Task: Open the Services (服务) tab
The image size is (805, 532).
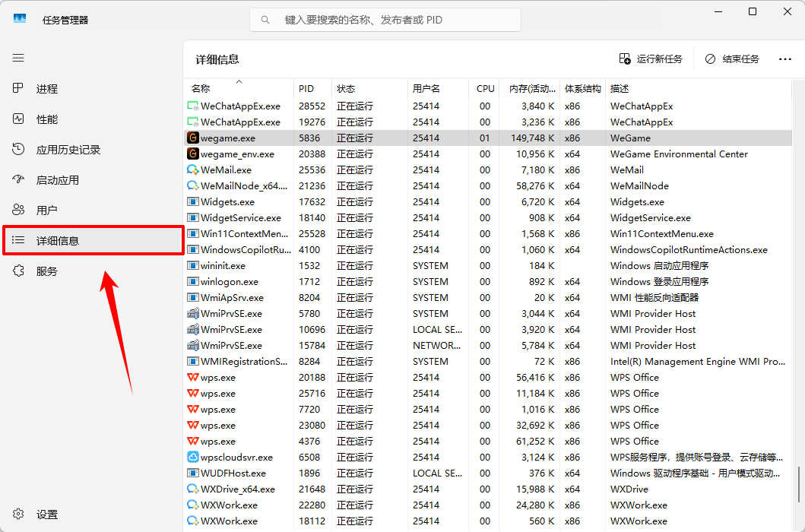Action: [93, 271]
